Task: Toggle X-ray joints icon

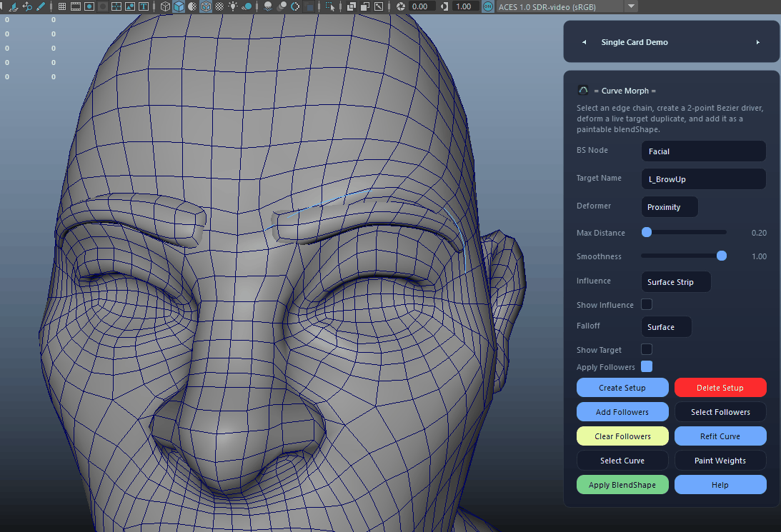Action: 379,6
